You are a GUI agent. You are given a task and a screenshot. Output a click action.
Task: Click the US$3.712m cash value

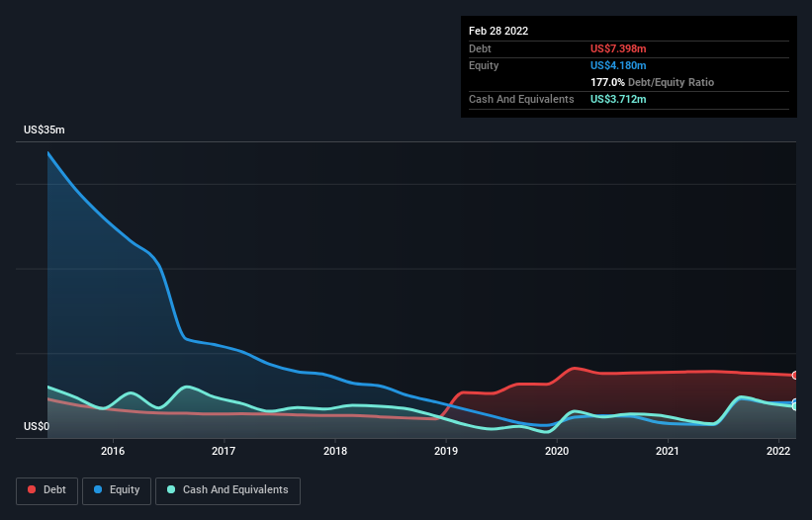pyautogui.click(x=618, y=99)
